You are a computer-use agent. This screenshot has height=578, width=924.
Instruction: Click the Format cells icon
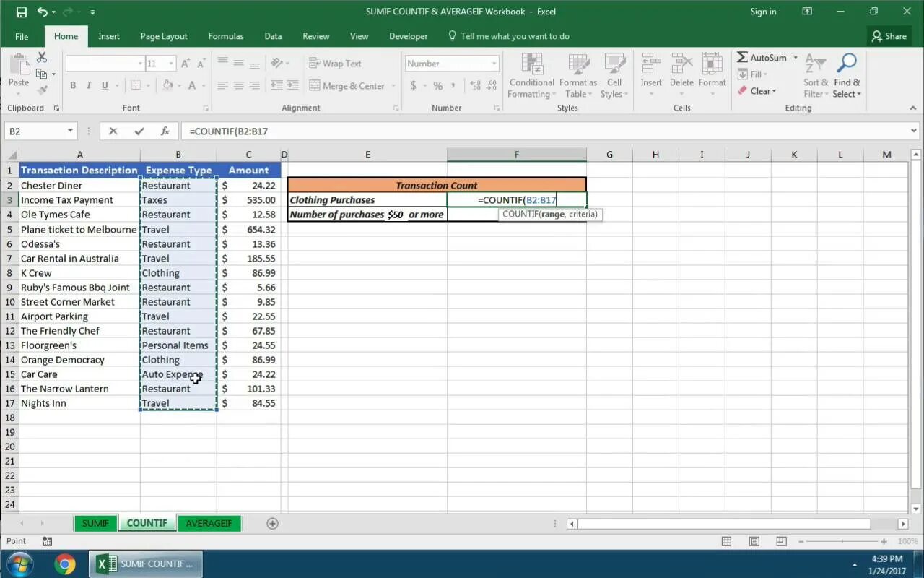point(712,64)
